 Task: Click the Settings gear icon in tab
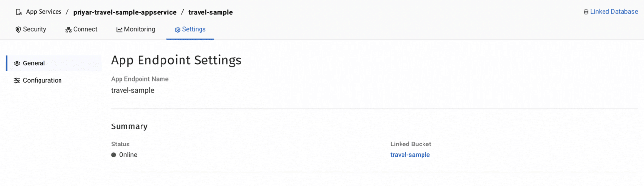click(x=178, y=30)
